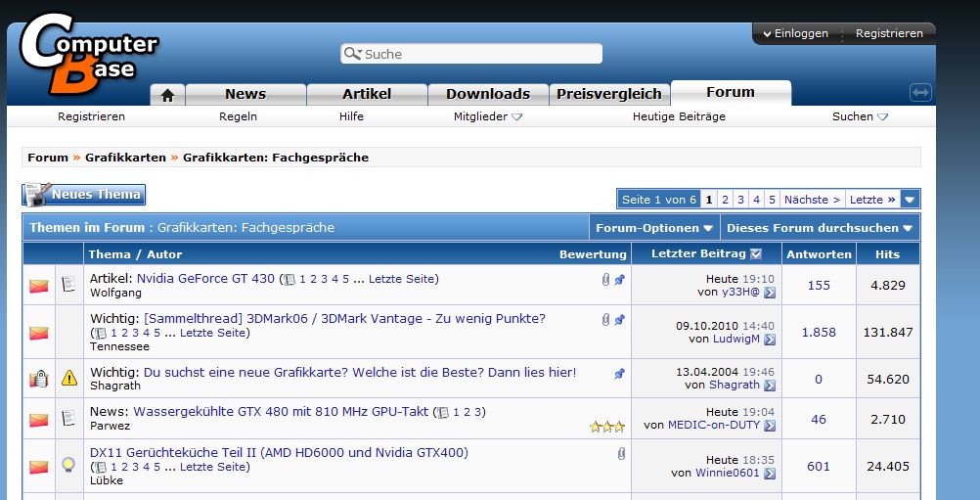Expand Forum-Optionen menu
980x500 pixels.
pyautogui.click(x=654, y=228)
